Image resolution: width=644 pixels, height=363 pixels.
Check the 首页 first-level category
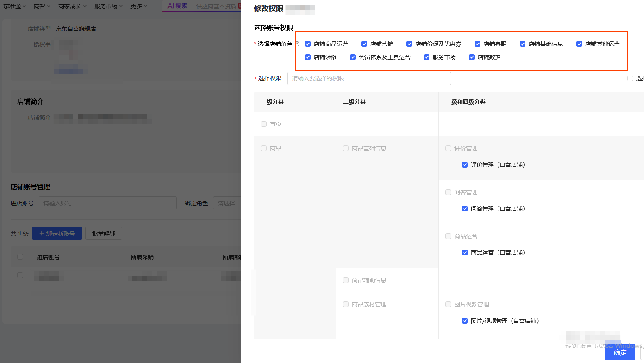pos(264,124)
